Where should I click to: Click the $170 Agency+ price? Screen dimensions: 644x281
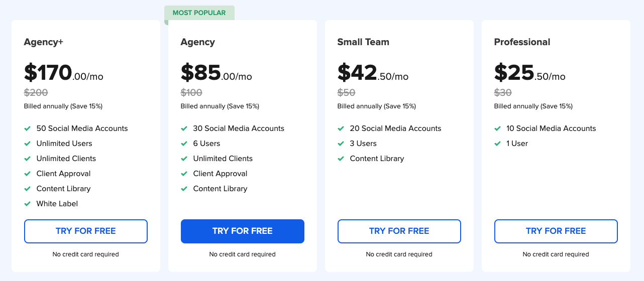pyautogui.click(x=48, y=73)
